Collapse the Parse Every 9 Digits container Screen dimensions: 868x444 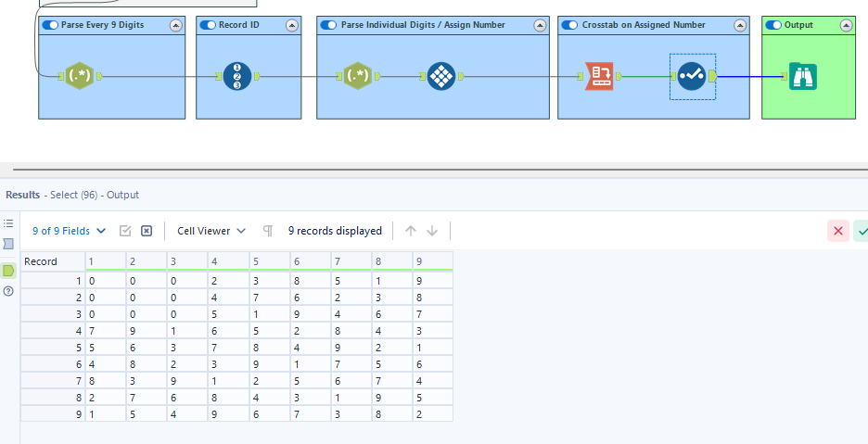[x=176, y=25]
